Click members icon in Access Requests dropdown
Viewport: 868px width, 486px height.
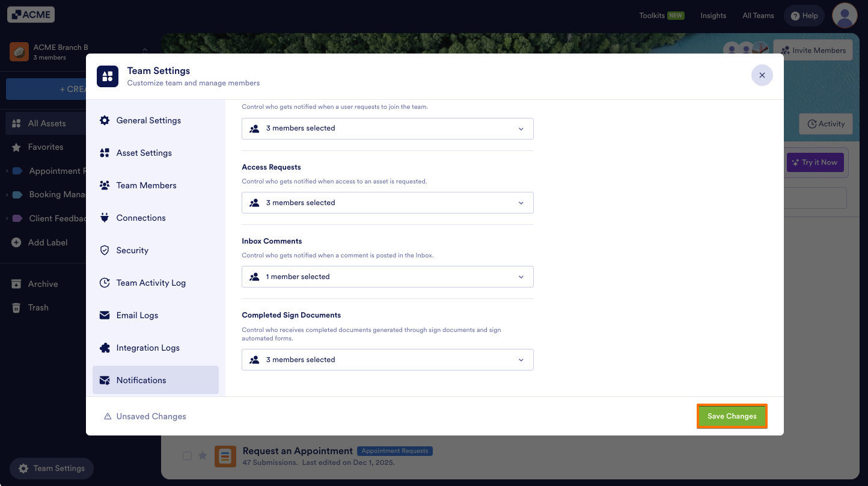coord(254,203)
